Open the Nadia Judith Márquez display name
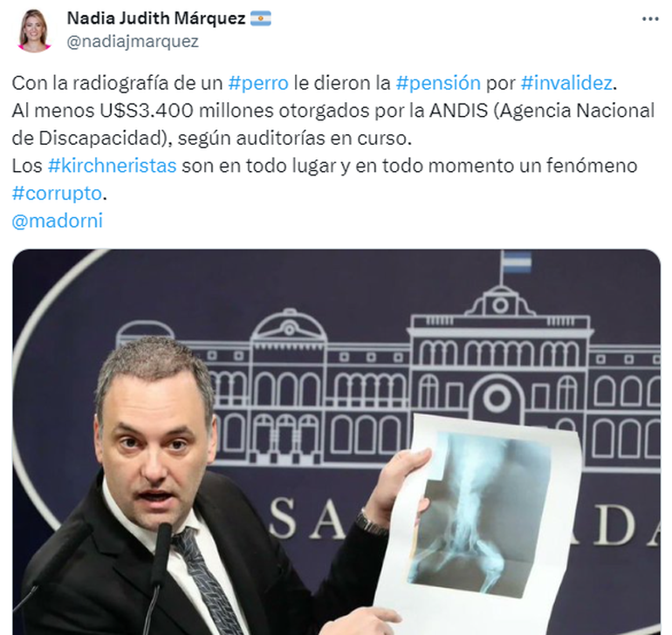Viewport: 672px width, 635px height. [156, 18]
